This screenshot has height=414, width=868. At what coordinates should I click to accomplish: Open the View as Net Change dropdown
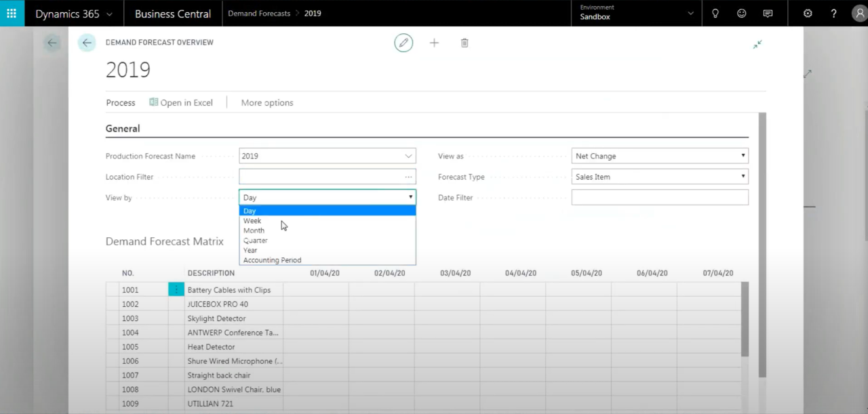point(660,156)
